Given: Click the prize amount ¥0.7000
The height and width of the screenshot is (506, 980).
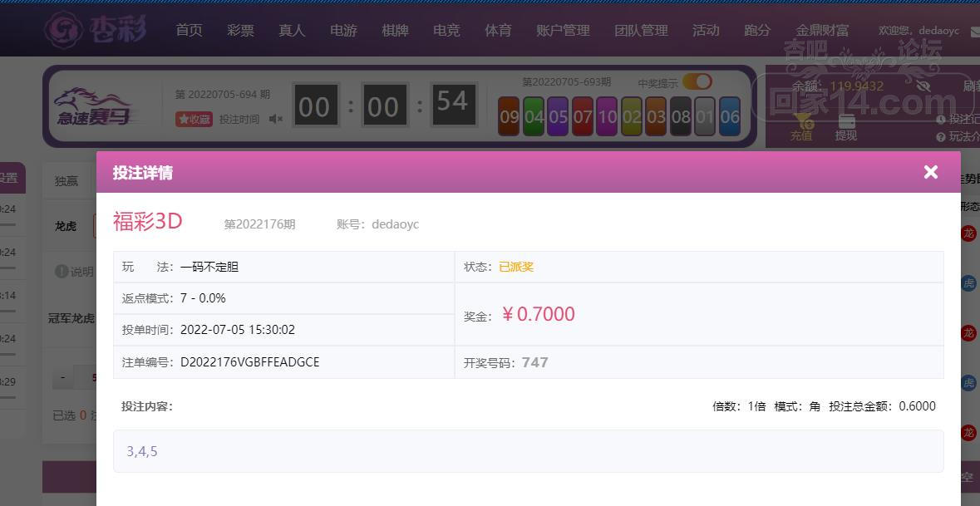Looking at the screenshot, I should pyautogui.click(x=538, y=314).
